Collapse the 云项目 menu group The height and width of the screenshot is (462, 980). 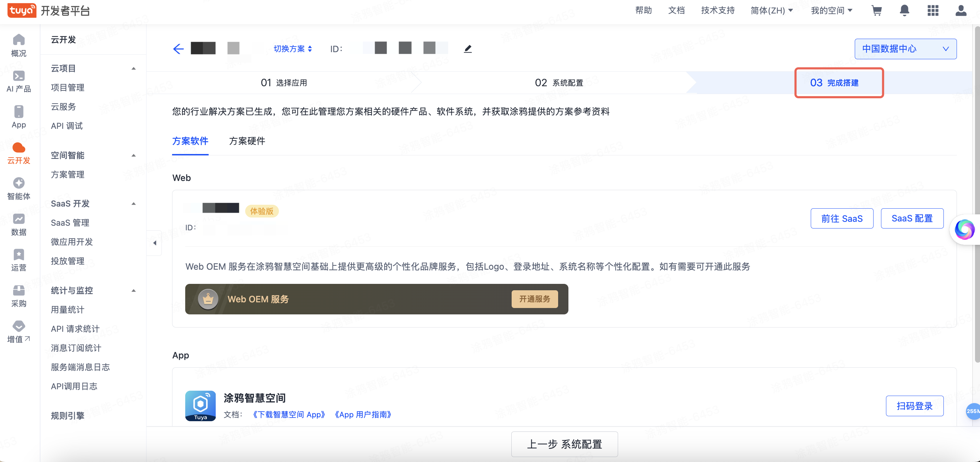click(133, 68)
